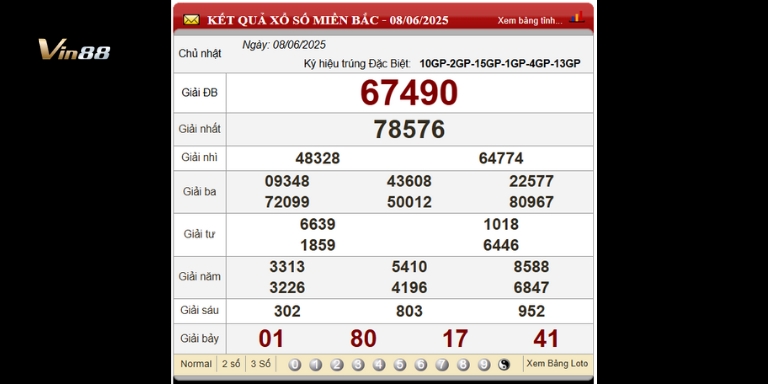768x384 pixels.
Task: Open the bar chart statistics icon
Action: [577, 18]
